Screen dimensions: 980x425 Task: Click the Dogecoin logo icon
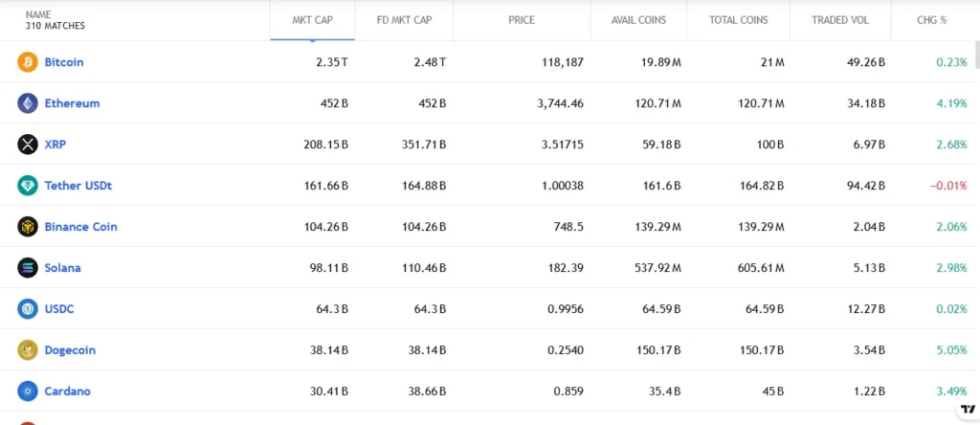coord(28,350)
